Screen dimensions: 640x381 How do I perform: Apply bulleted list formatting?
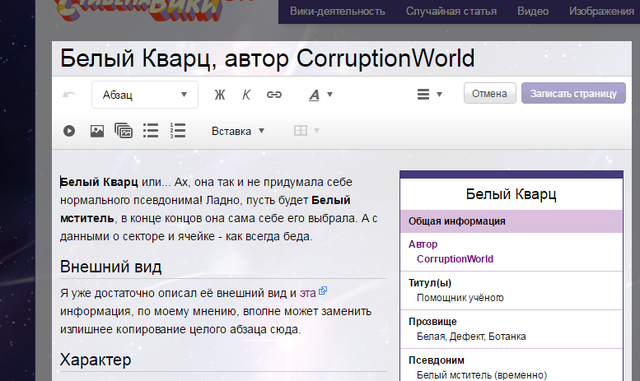click(151, 131)
